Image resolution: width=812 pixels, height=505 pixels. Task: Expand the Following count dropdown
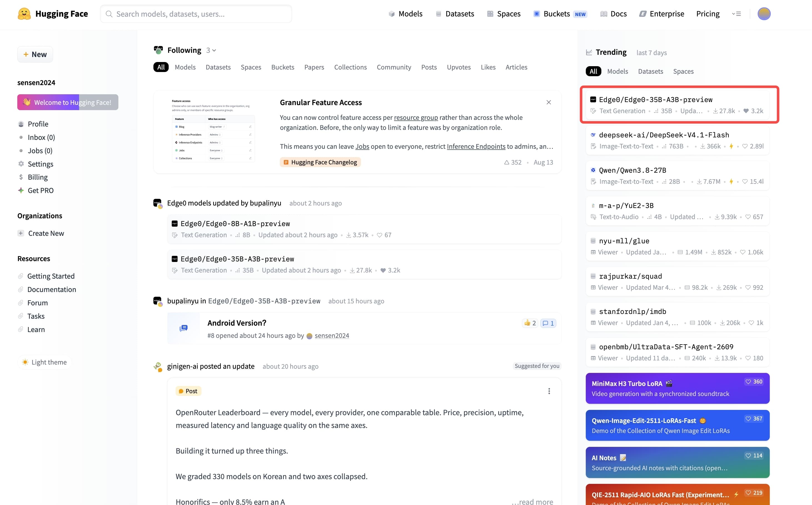(x=211, y=50)
